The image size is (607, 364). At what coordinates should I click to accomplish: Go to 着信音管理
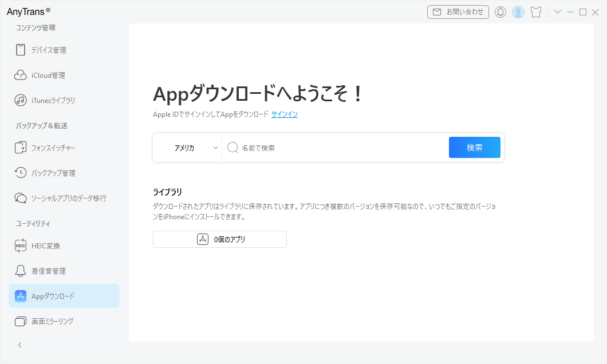(64, 271)
